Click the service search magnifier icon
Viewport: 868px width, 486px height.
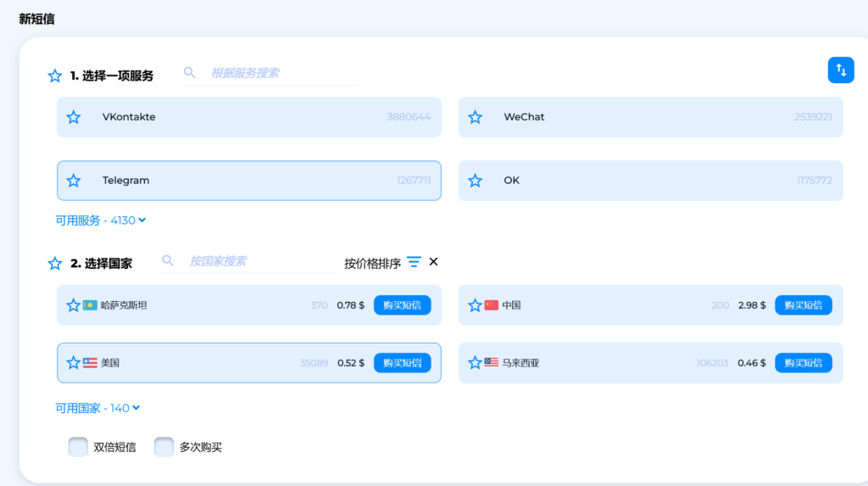pos(189,73)
